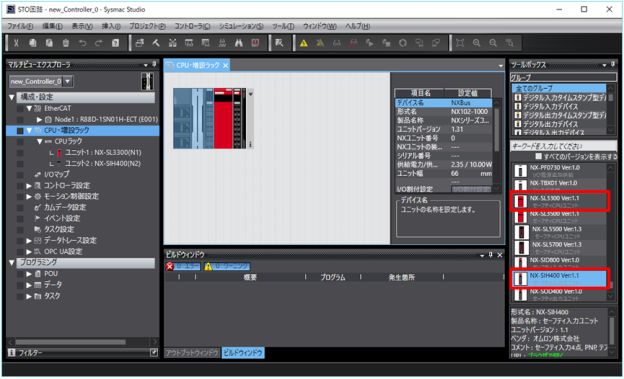Open the 挿入 menu

click(111, 26)
